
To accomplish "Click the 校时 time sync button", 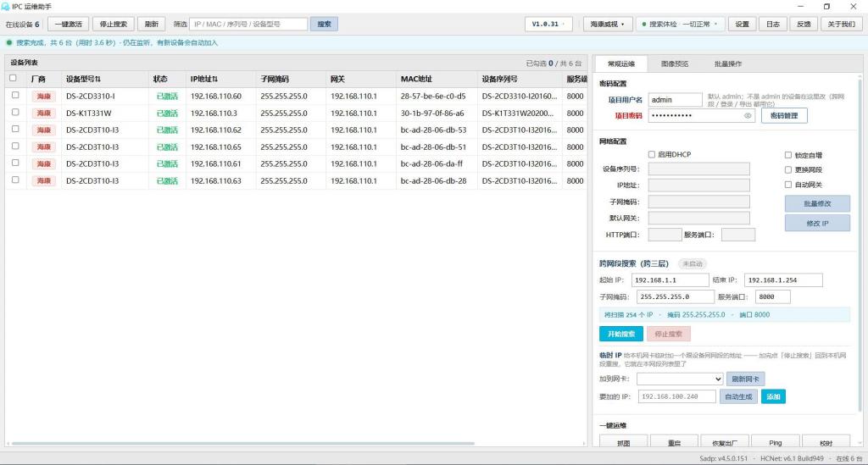I will 826,442.
